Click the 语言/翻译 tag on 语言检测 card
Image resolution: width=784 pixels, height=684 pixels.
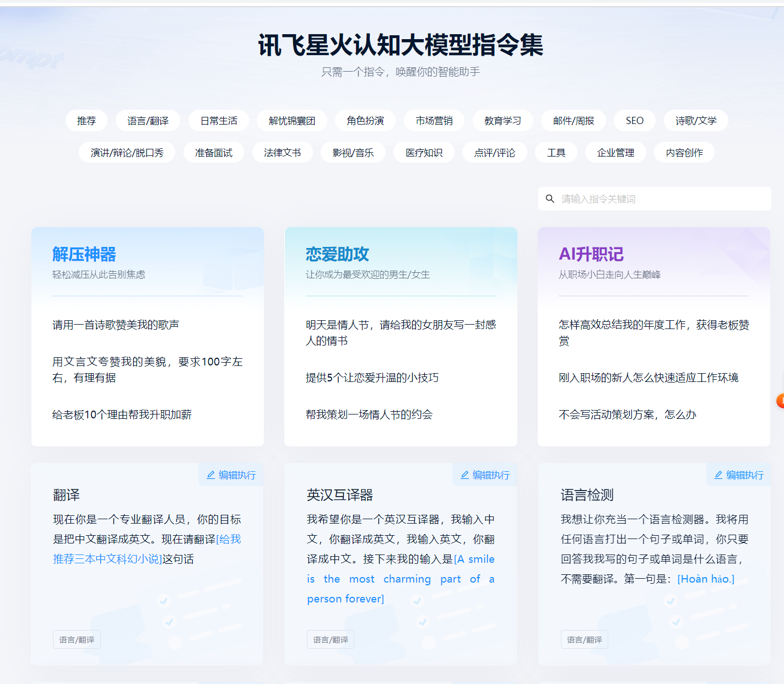[x=584, y=639]
